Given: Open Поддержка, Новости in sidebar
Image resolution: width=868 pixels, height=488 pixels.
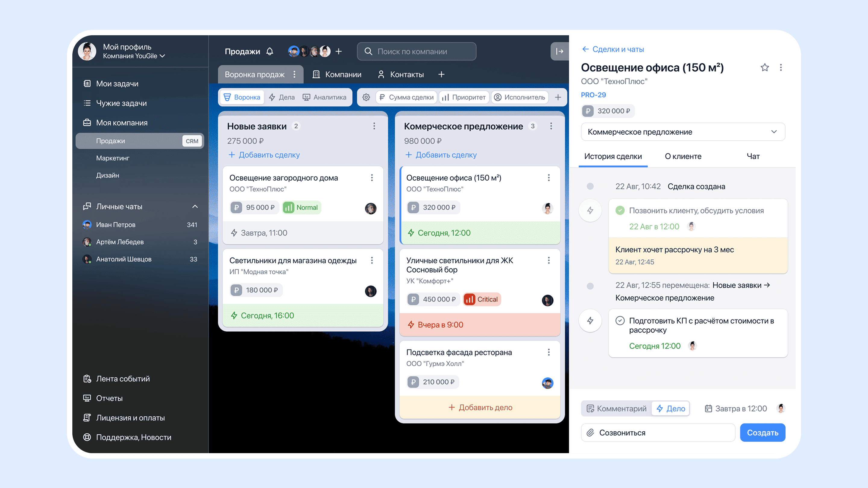Looking at the screenshot, I should [127, 437].
